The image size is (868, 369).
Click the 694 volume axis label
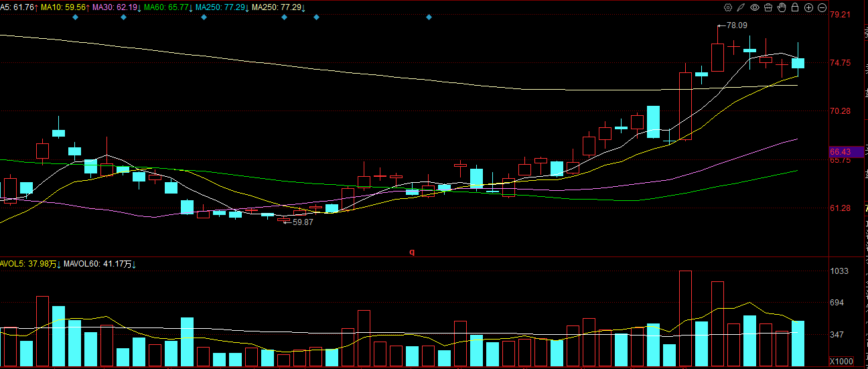coord(837,303)
